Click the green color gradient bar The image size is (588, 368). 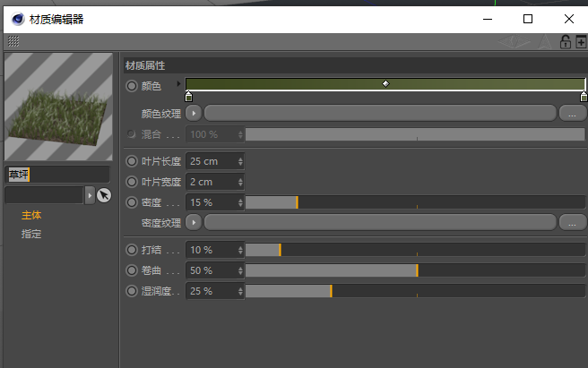tap(385, 84)
